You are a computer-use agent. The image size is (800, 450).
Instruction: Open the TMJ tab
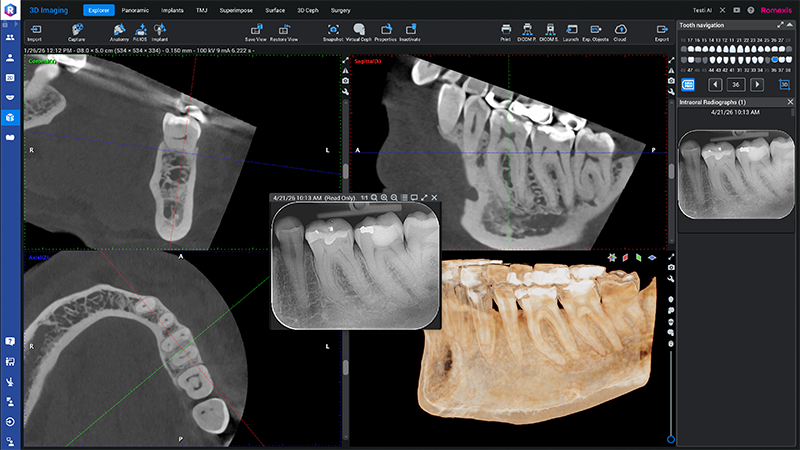coord(202,10)
